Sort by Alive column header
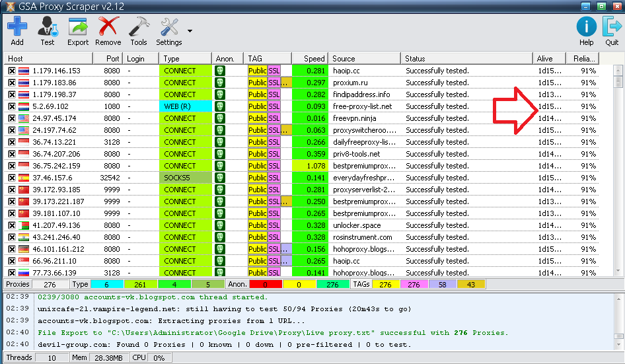625x364 pixels. pos(549,59)
